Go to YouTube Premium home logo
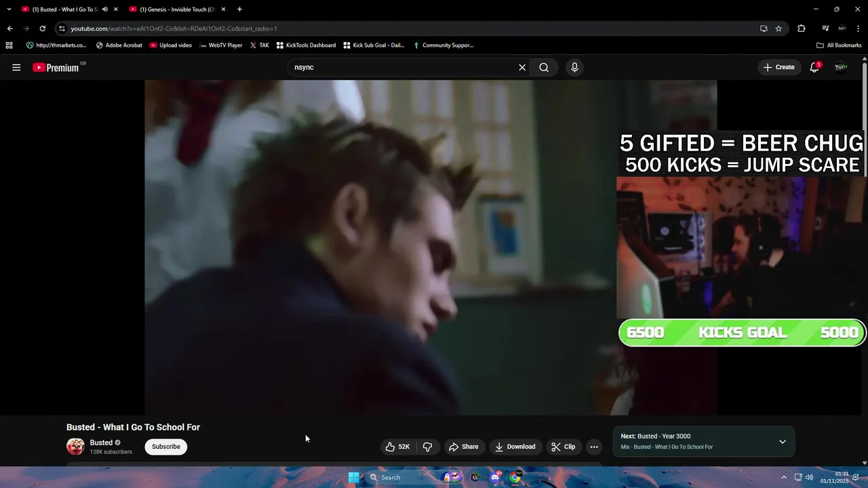868x488 pixels. (56, 67)
